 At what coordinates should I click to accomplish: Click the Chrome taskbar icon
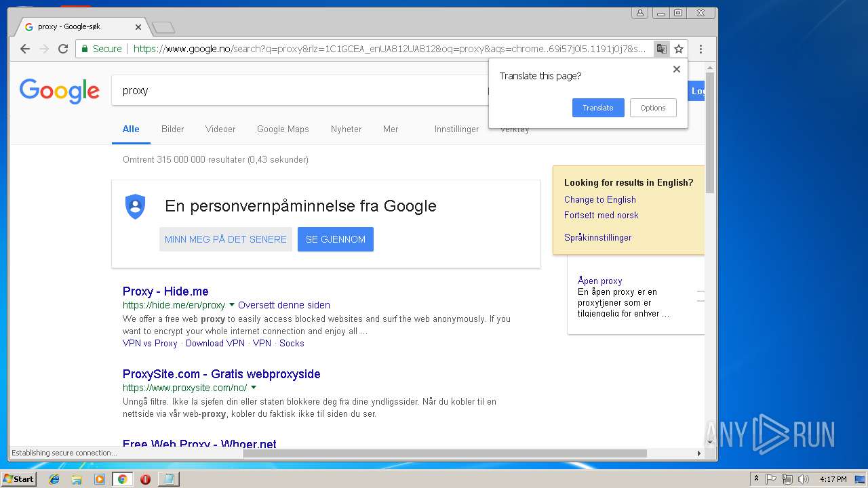point(122,479)
